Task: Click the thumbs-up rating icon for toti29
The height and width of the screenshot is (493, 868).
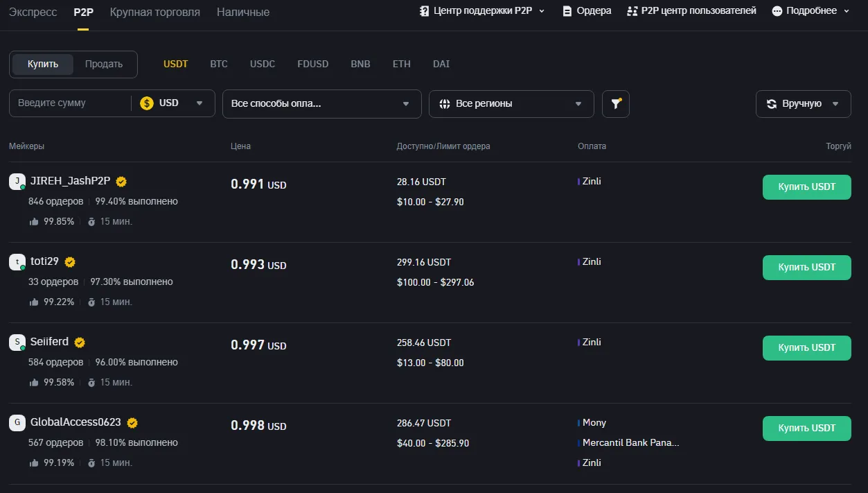Action: 34,302
